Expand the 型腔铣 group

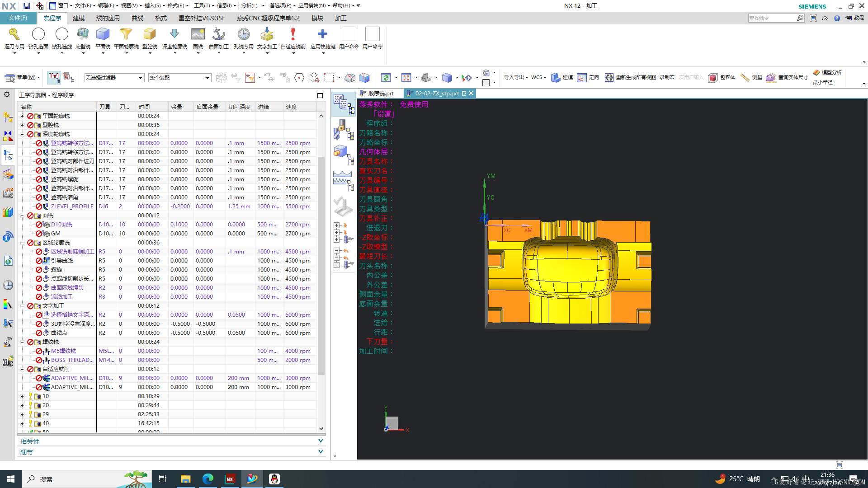tap(22, 125)
